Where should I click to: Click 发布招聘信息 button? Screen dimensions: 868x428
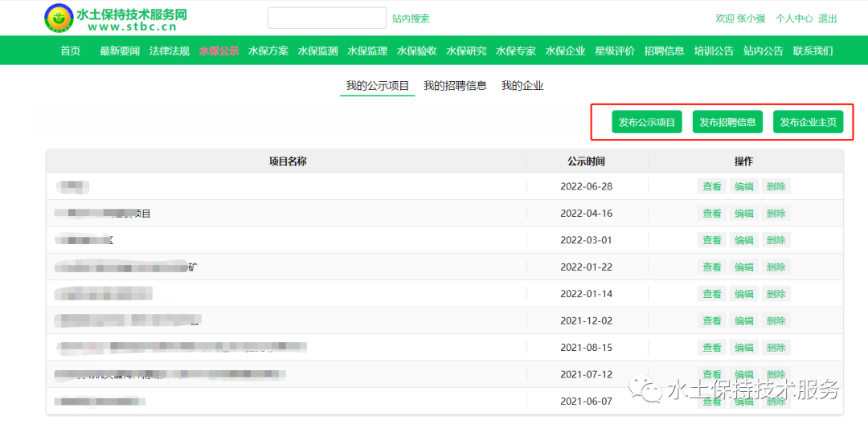pyautogui.click(x=727, y=122)
